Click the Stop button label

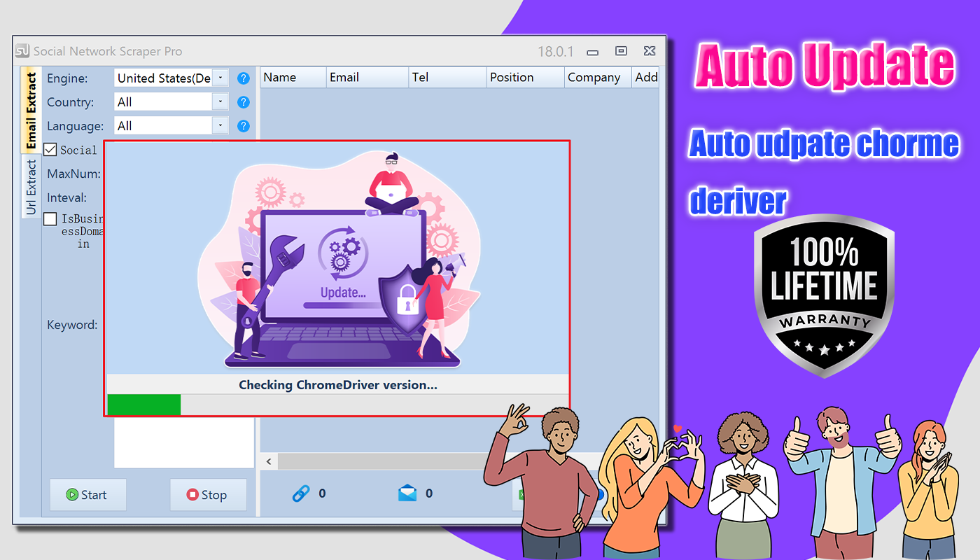pyautogui.click(x=214, y=495)
